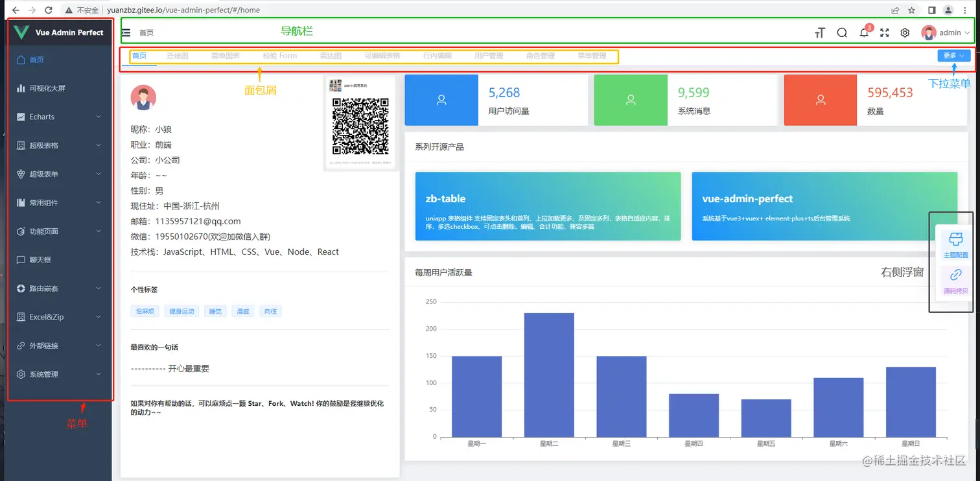
Task: Click the Excel&Zip sidebar icon
Action: (x=21, y=317)
